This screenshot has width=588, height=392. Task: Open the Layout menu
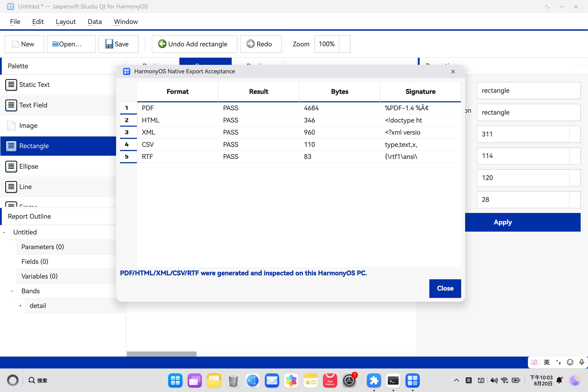[66, 22]
